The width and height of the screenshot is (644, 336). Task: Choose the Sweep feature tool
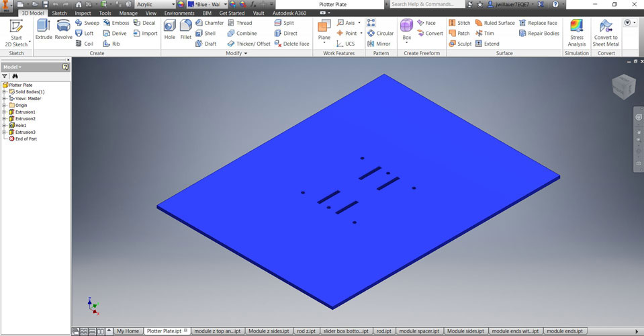coord(87,23)
